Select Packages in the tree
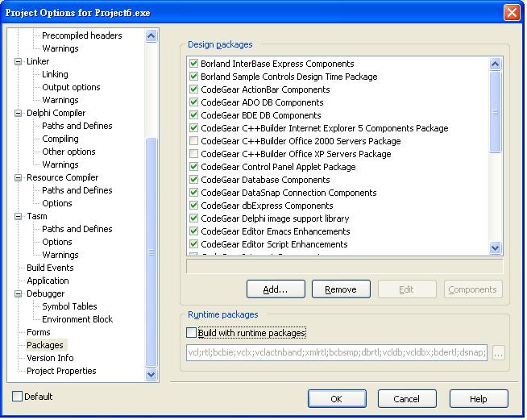The image size is (527, 420). click(44, 345)
